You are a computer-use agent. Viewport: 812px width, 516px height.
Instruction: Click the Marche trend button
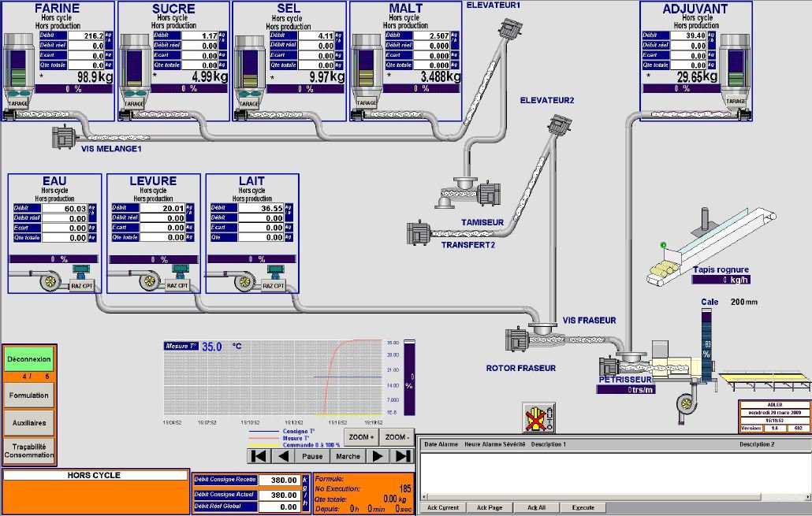348,456
